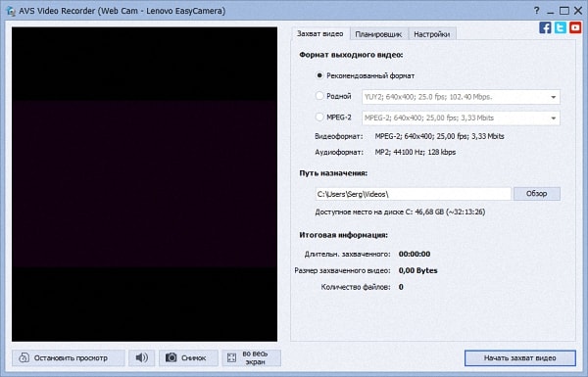
Task: Expand the YUY2 native format dropdown
Action: pos(553,97)
